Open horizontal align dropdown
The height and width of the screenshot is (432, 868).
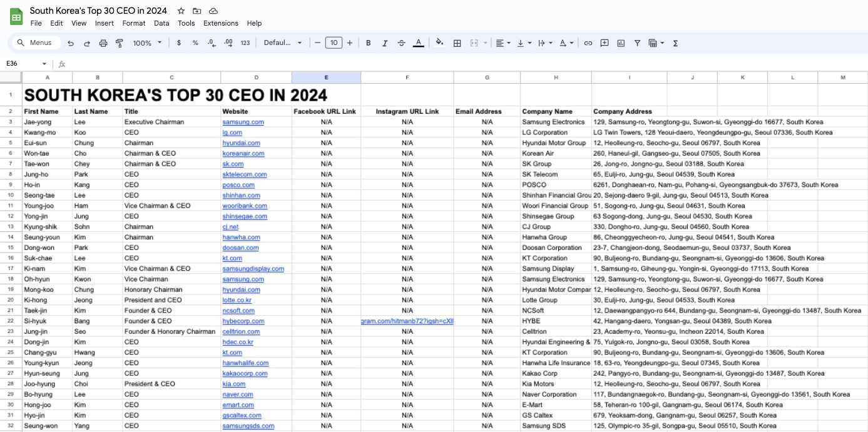[503, 43]
